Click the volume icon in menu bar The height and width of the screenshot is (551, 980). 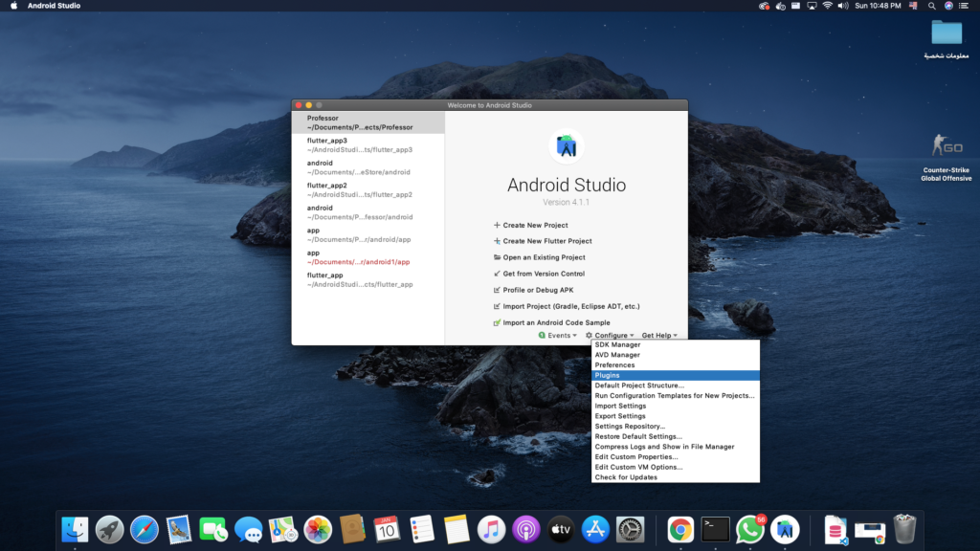(843, 6)
